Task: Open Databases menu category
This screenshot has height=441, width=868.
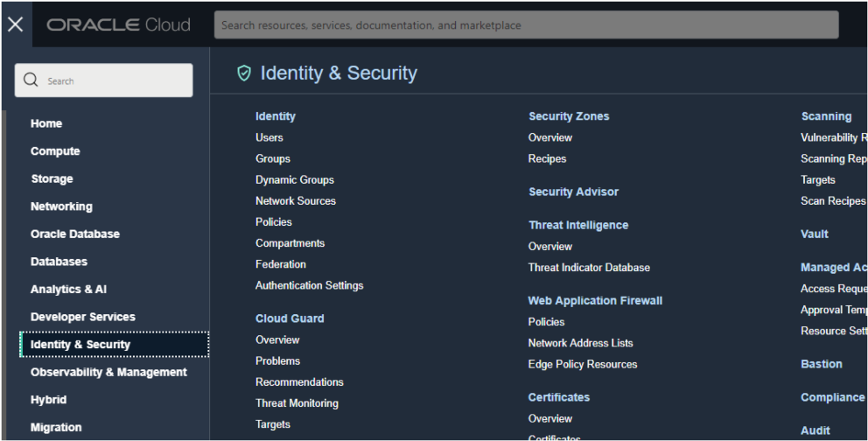Action: click(59, 262)
